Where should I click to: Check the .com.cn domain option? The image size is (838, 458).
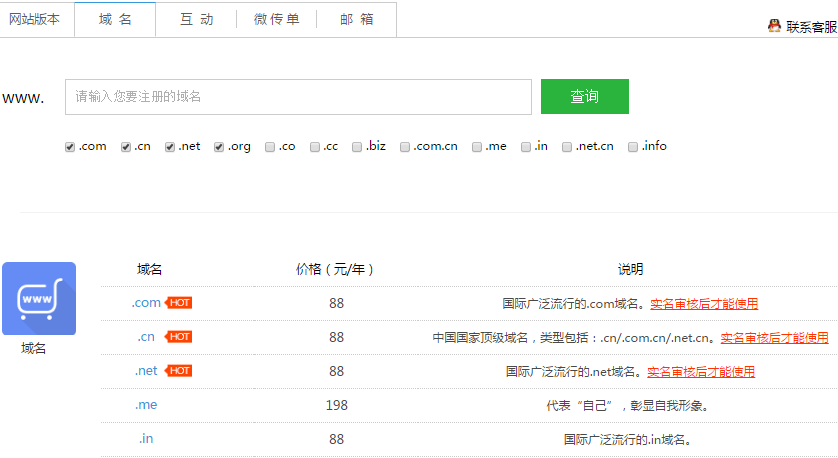(x=405, y=147)
